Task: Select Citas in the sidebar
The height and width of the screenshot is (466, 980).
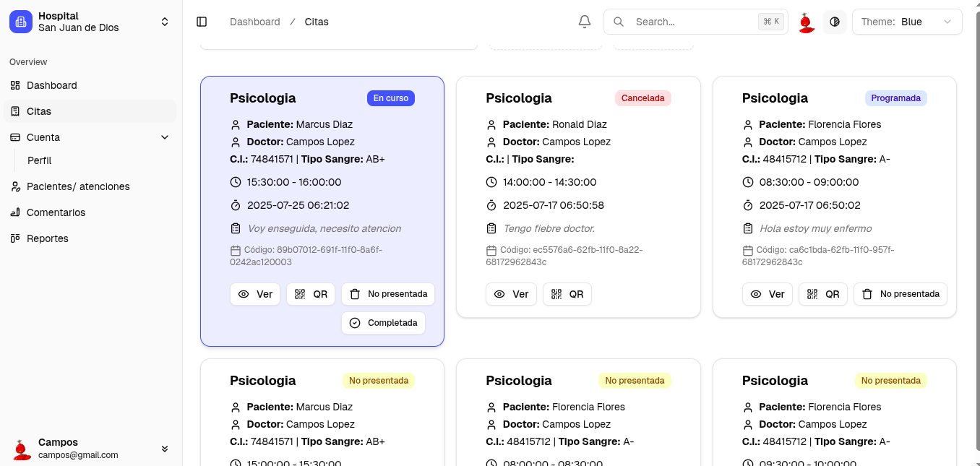Action: point(90,111)
